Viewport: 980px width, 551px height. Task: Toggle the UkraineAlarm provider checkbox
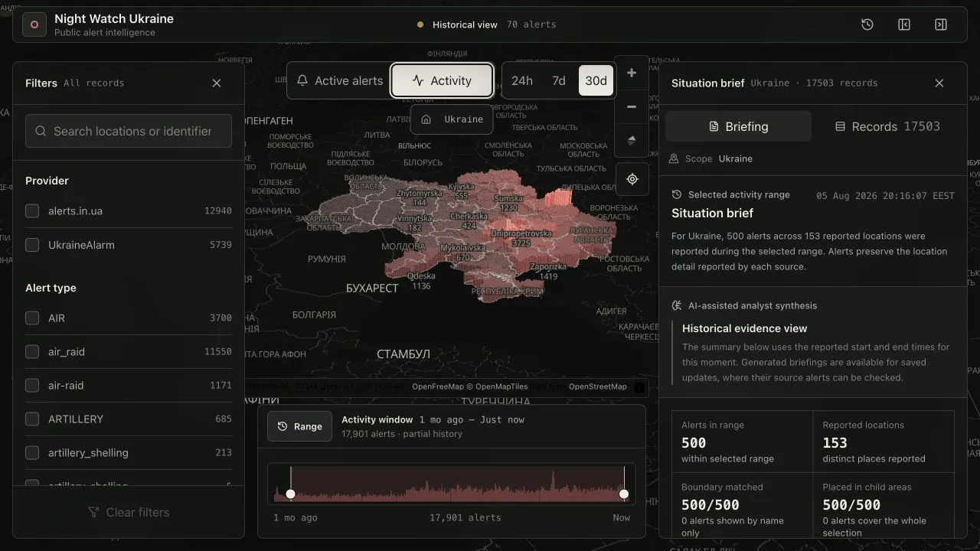click(32, 245)
